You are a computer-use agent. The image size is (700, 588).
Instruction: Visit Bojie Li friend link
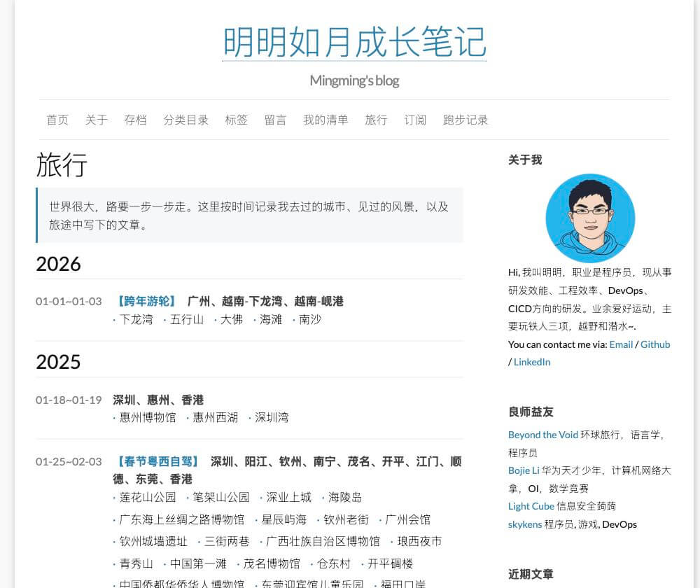click(x=524, y=470)
